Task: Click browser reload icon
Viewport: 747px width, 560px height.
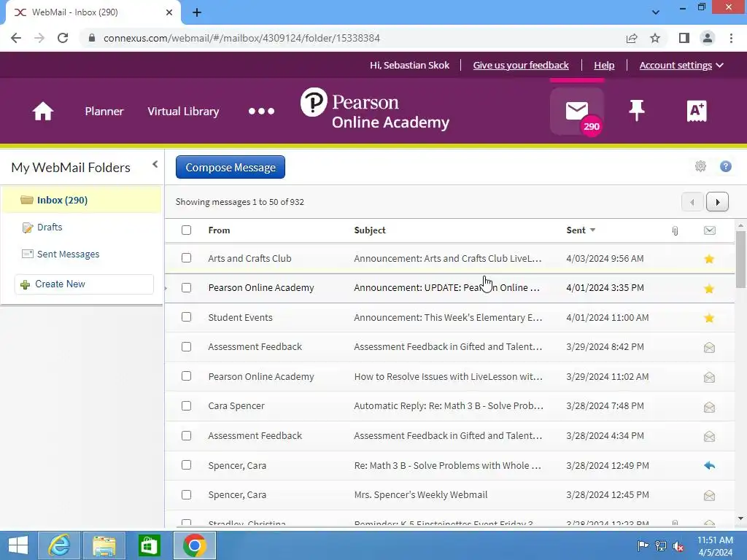Action: click(x=63, y=38)
